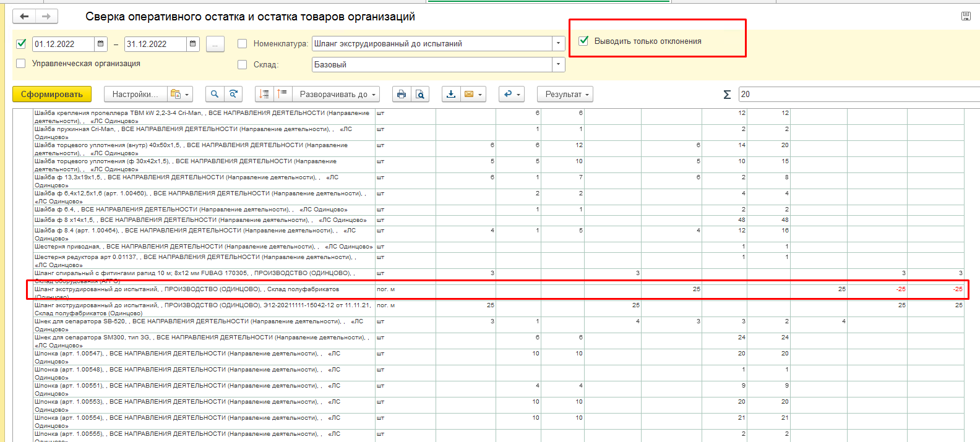Click the save icon in top-right corner
Screen dimensions: 980x442
(966, 16)
